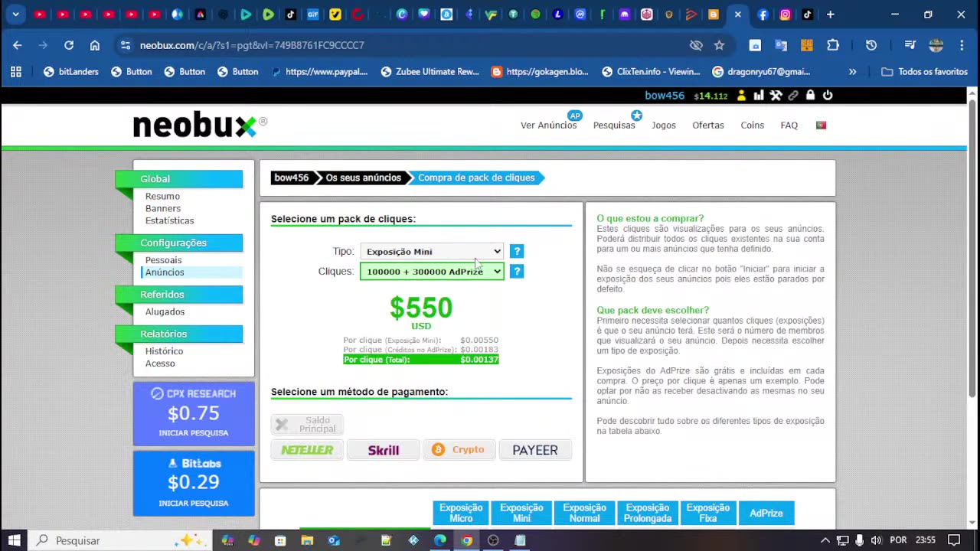This screenshot has width=980, height=551.
Task: Open File Explorer from the taskbar
Action: point(307,540)
